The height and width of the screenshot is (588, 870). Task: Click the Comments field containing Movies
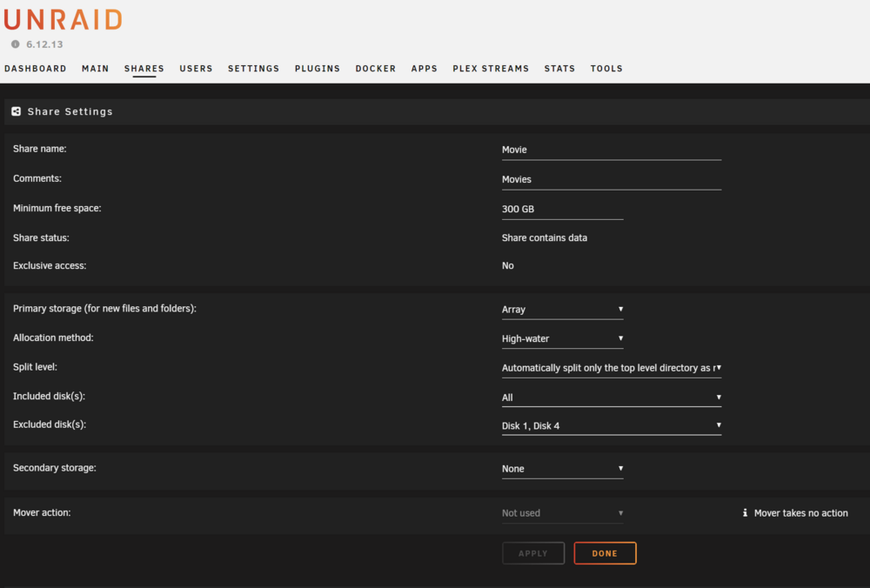pos(612,180)
